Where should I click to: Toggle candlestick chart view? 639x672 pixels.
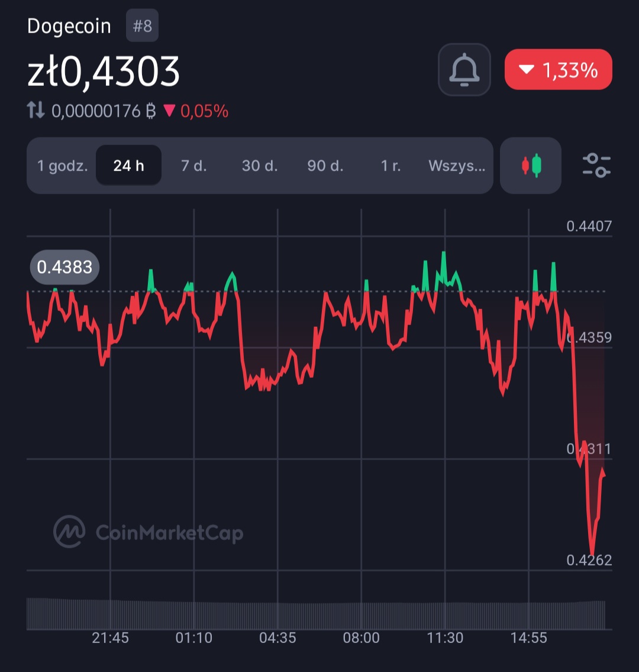(x=531, y=166)
